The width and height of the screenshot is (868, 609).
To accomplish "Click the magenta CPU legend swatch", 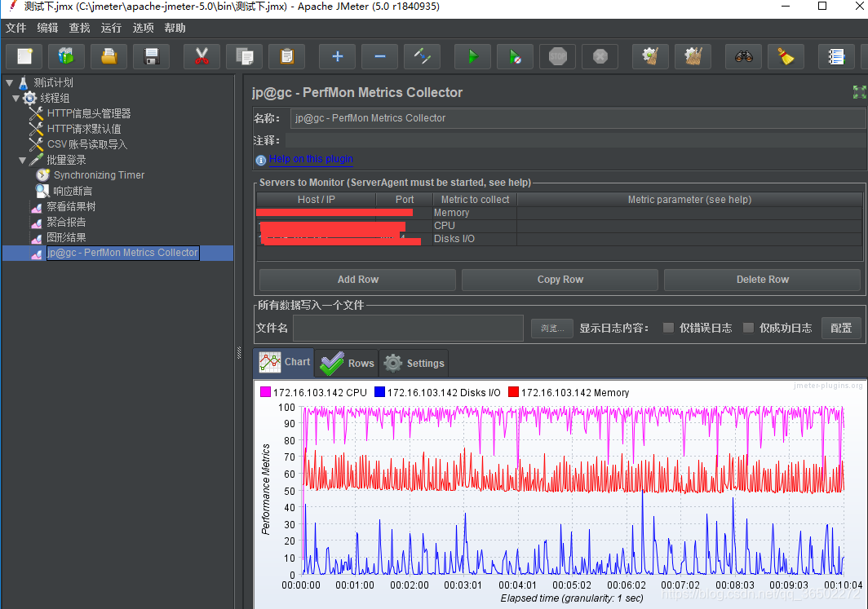I will pos(265,392).
